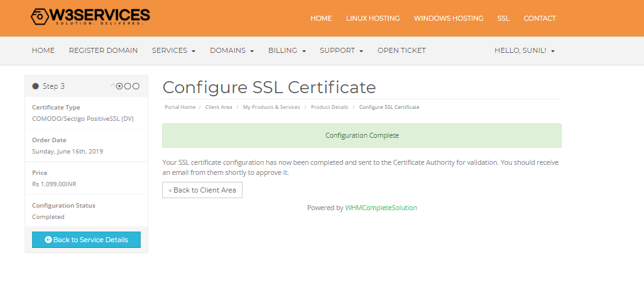This screenshot has height=302, width=644.
Task: Open Portal Home breadcrumb
Action: pos(180,107)
